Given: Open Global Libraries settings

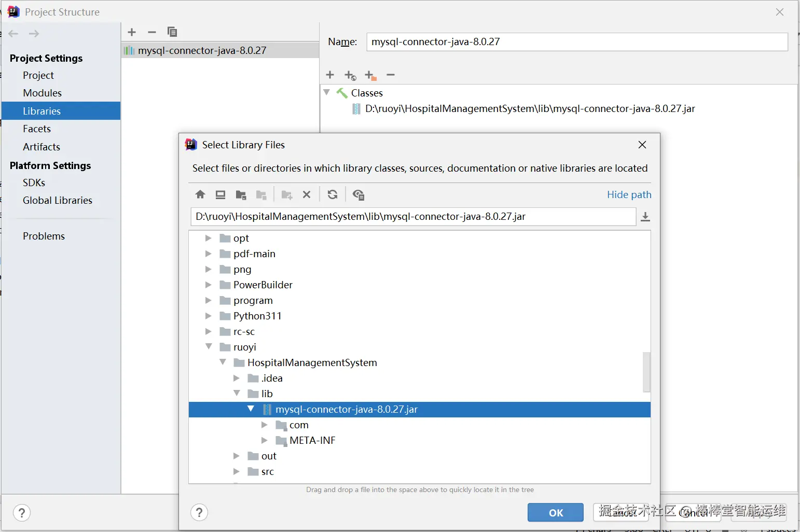Looking at the screenshot, I should coord(58,200).
